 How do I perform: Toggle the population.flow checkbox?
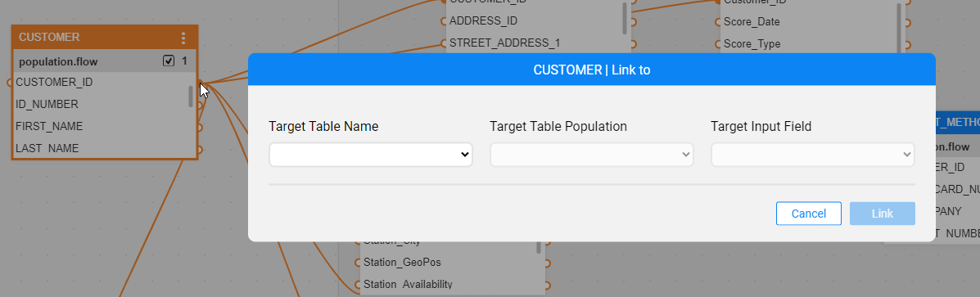click(x=168, y=61)
